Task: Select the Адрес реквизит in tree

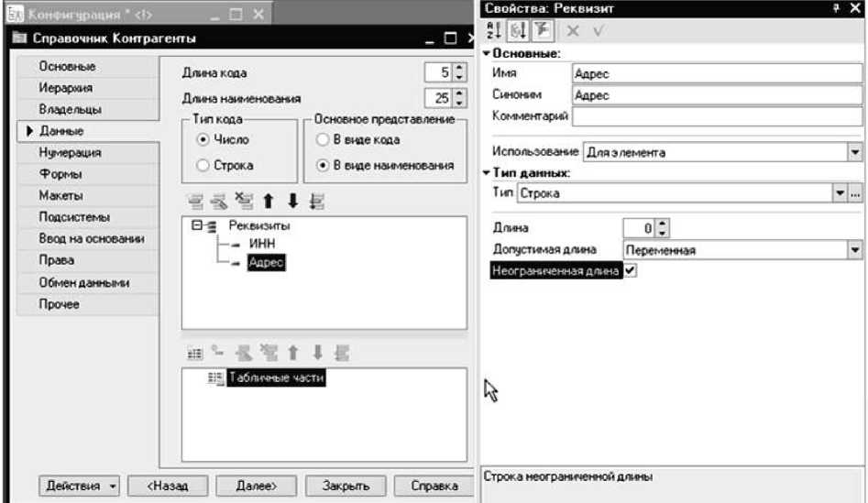Action: 267,262
